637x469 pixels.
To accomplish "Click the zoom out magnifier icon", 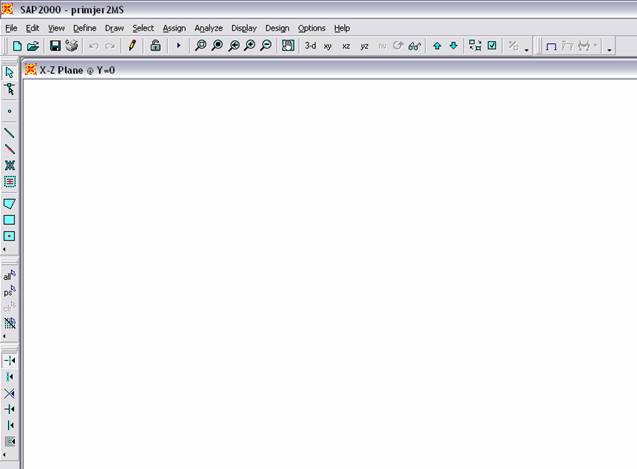I will pos(266,46).
